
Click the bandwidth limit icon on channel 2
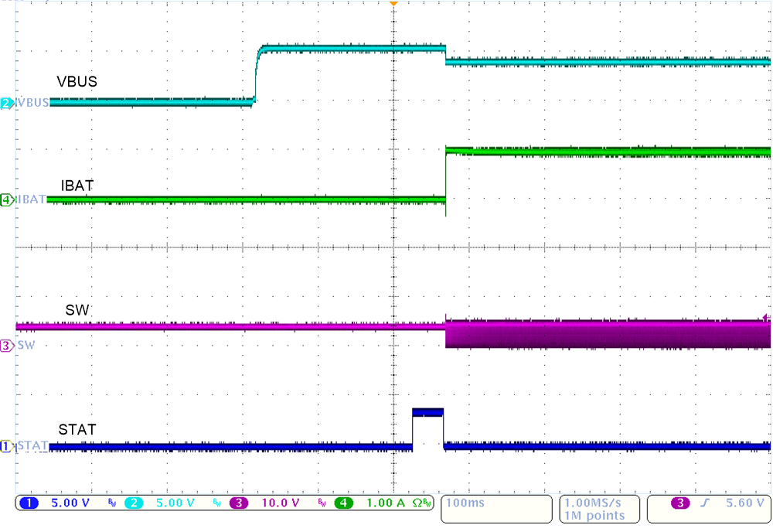tap(217, 503)
